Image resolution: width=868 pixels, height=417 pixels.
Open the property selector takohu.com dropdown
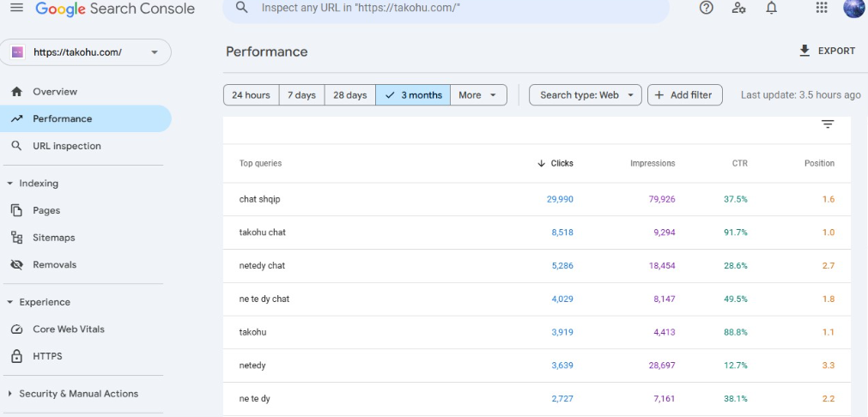coord(86,52)
